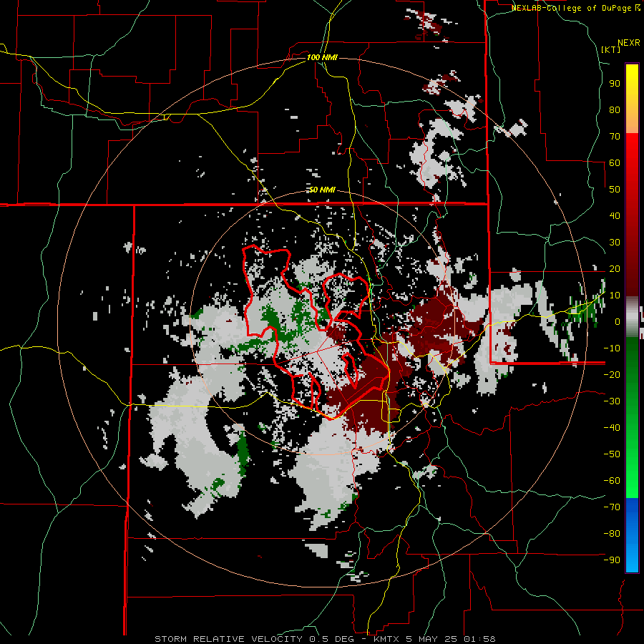Click the '-10' value on the velocity scale
The width and height of the screenshot is (644, 644).
click(x=612, y=348)
